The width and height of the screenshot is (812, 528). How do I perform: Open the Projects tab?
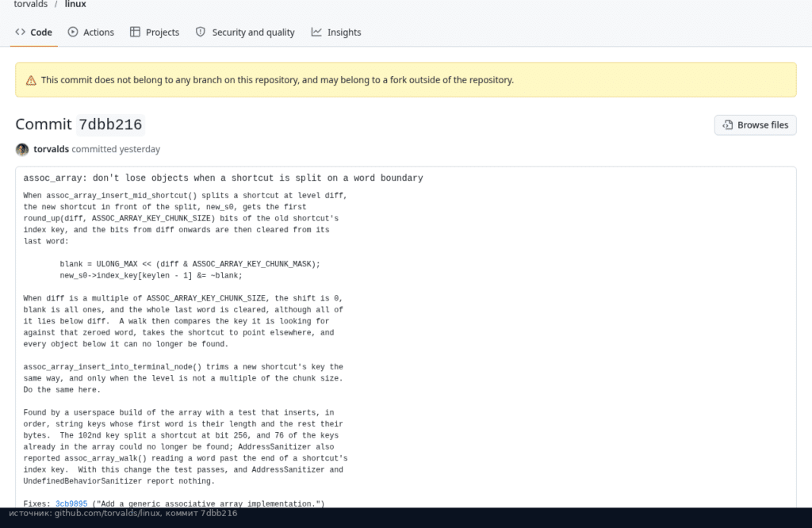coord(155,32)
